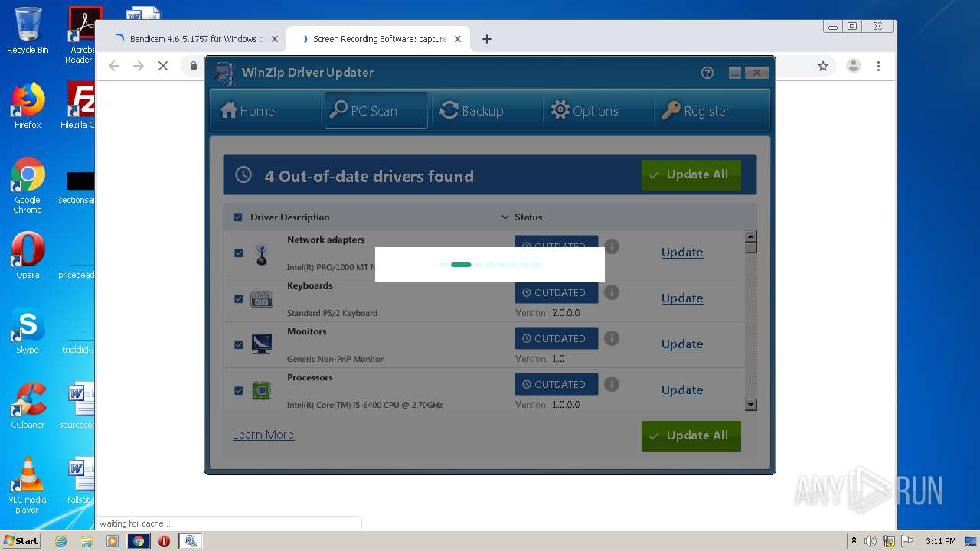Open the Recycle Bin desktop icon

point(28,31)
